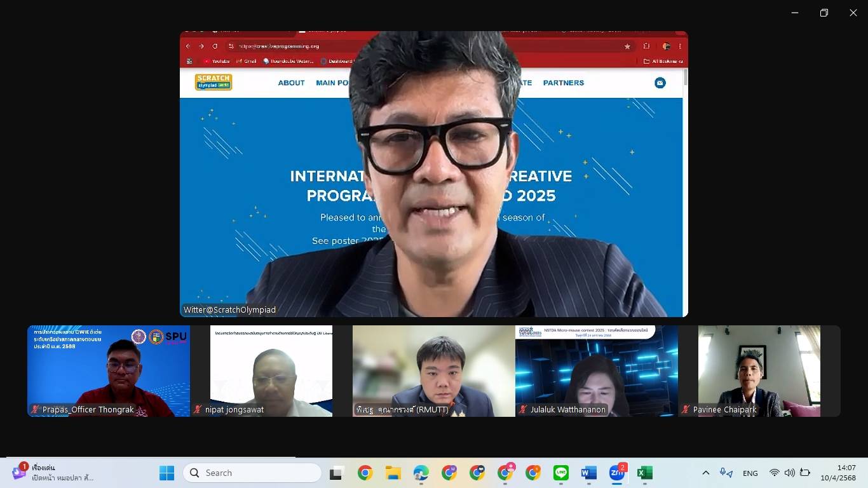This screenshot has width=868, height=488.
Task: Open the apps grid in bookmarks bar
Action: click(x=189, y=61)
